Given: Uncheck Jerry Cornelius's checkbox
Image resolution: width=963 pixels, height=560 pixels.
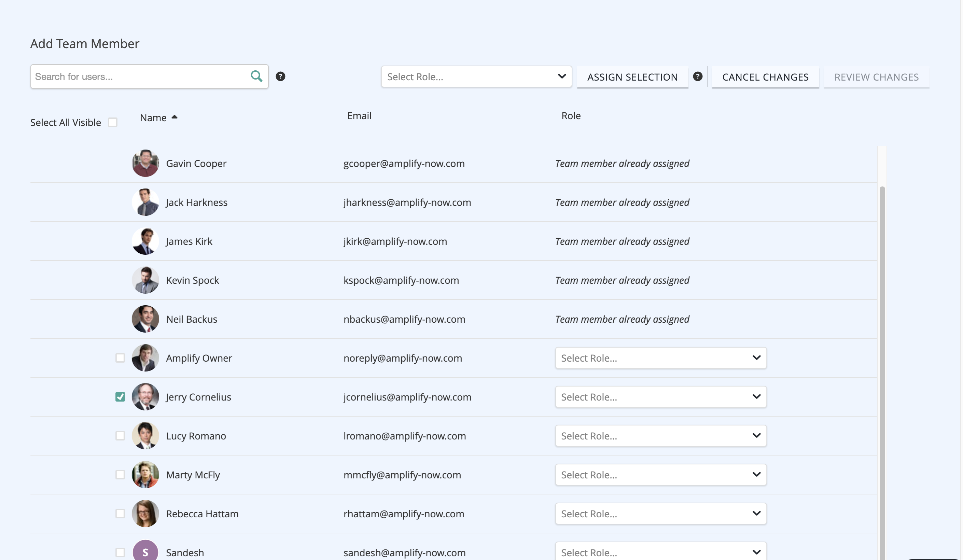Looking at the screenshot, I should click(120, 397).
